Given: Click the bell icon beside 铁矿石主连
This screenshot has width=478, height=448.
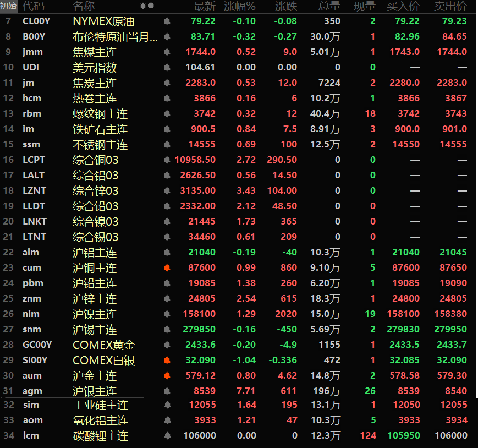Looking at the screenshot, I should pos(167,129).
